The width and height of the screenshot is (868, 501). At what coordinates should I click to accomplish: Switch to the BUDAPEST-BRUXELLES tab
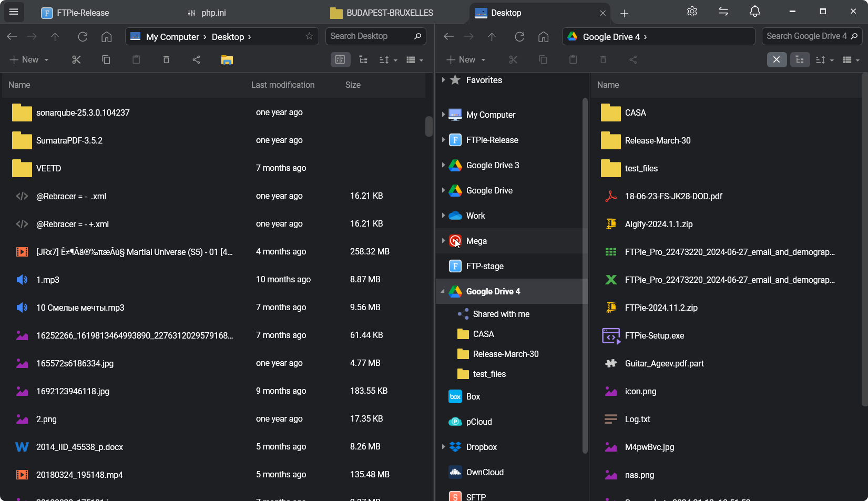pyautogui.click(x=382, y=13)
